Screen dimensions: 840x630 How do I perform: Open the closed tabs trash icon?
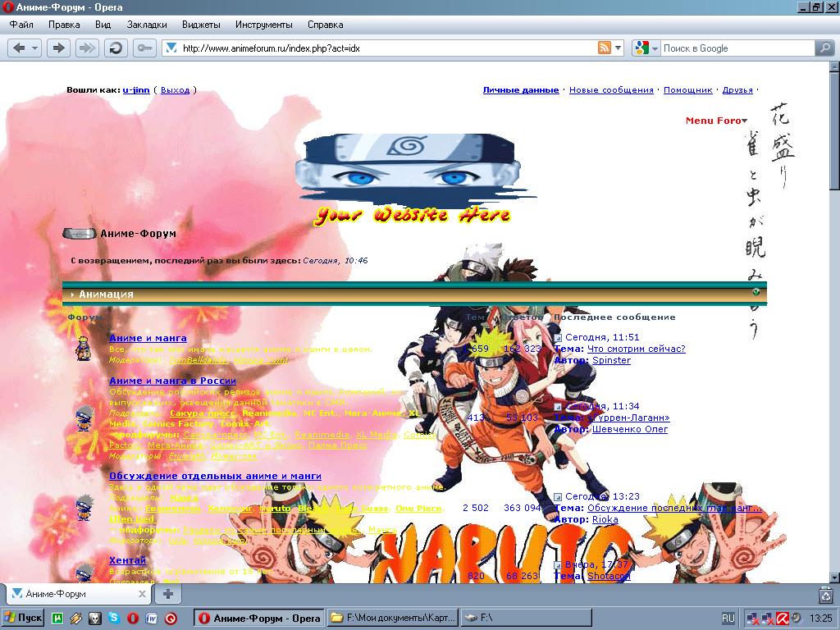pyautogui.click(x=826, y=594)
